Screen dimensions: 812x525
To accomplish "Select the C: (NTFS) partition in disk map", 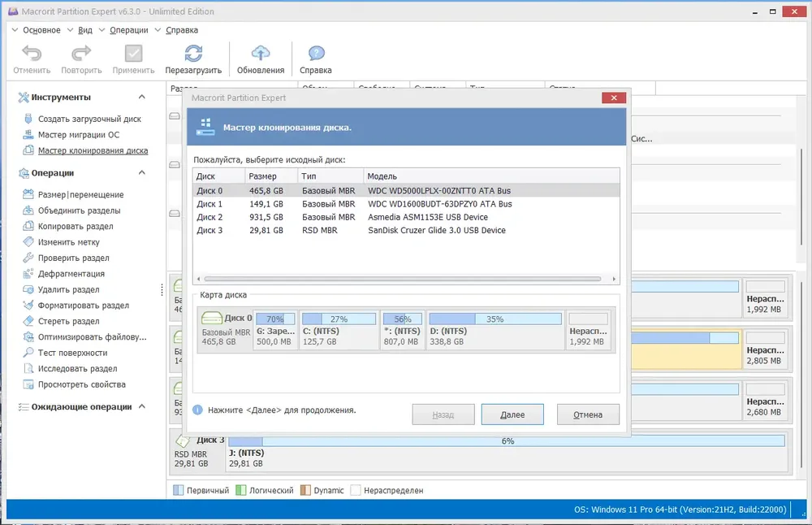I will [x=339, y=330].
